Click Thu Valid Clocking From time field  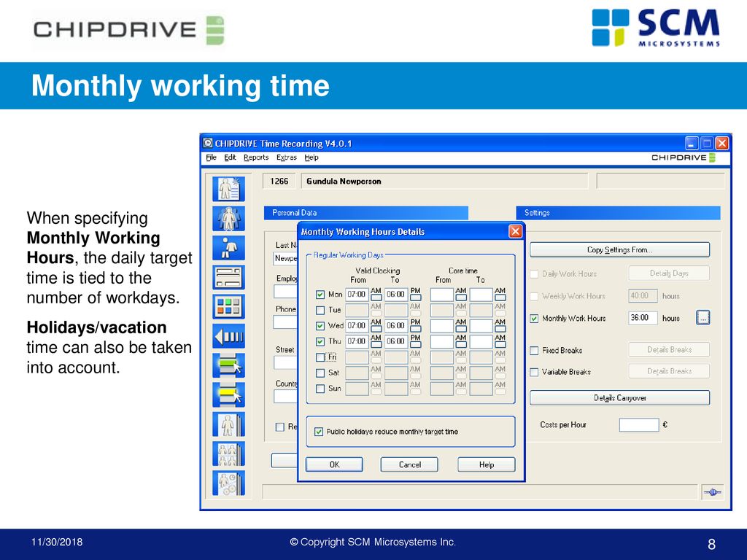357,342
